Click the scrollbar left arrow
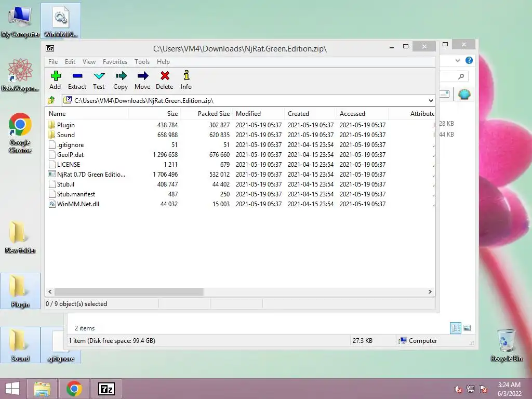532x399 pixels. [x=50, y=292]
